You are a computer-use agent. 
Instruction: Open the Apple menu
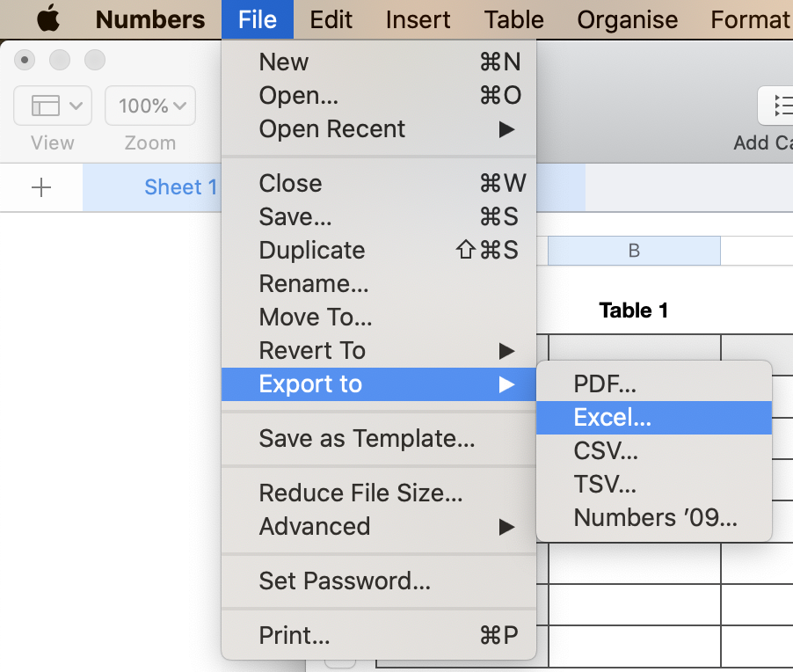48,18
